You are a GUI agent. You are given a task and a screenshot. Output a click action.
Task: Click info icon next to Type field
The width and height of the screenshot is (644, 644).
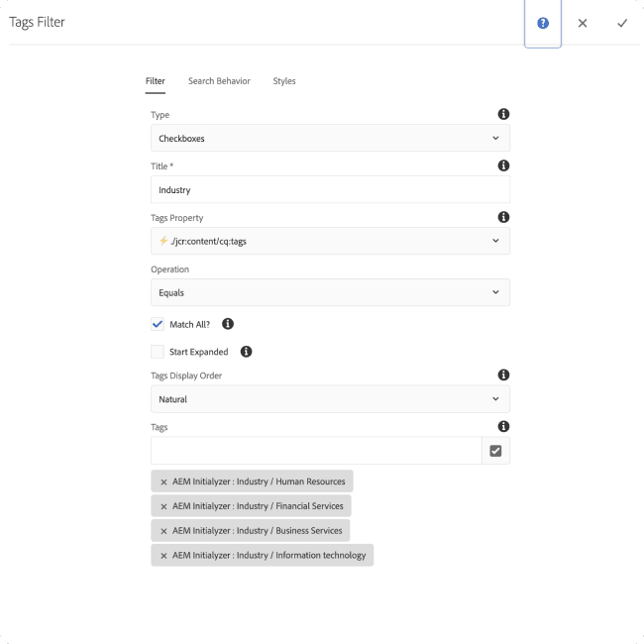(x=503, y=115)
